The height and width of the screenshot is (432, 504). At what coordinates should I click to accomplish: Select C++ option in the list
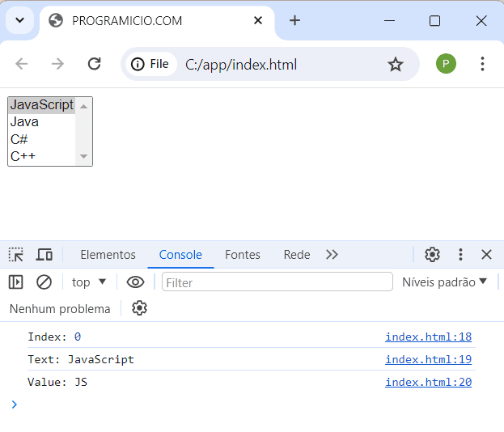(41, 156)
